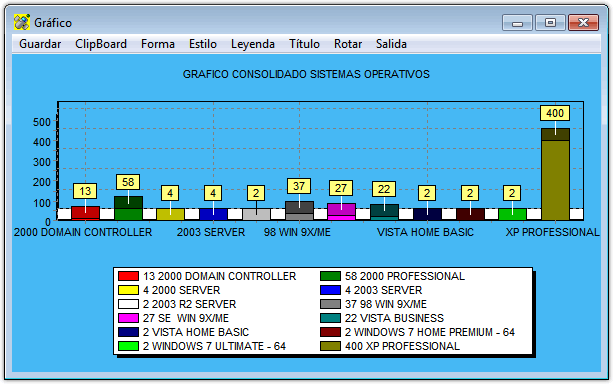Open the Leyenda menu
The width and height of the screenshot is (613, 384).
pyautogui.click(x=253, y=44)
